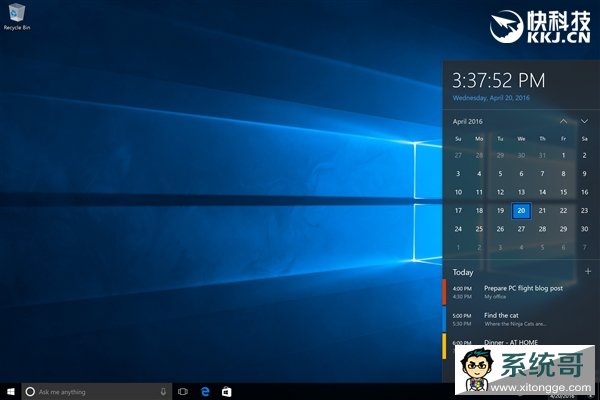The width and height of the screenshot is (600, 400).
Task: Select April 7 in the calendar
Action: [x=542, y=174]
